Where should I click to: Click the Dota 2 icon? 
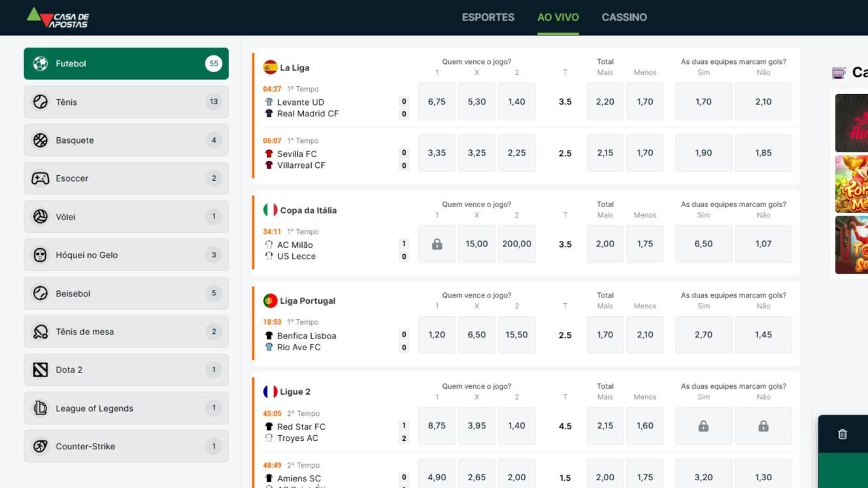point(40,370)
